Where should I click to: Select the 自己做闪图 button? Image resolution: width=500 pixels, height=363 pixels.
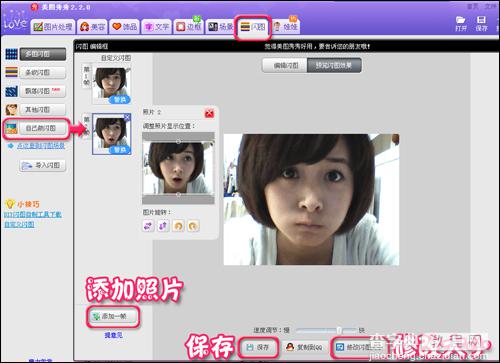pyautogui.click(x=43, y=128)
